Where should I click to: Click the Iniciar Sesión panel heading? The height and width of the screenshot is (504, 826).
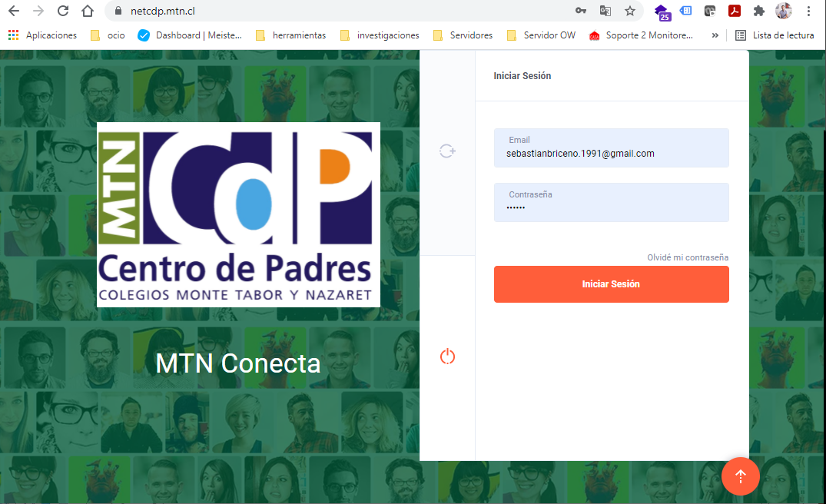pyautogui.click(x=522, y=76)
